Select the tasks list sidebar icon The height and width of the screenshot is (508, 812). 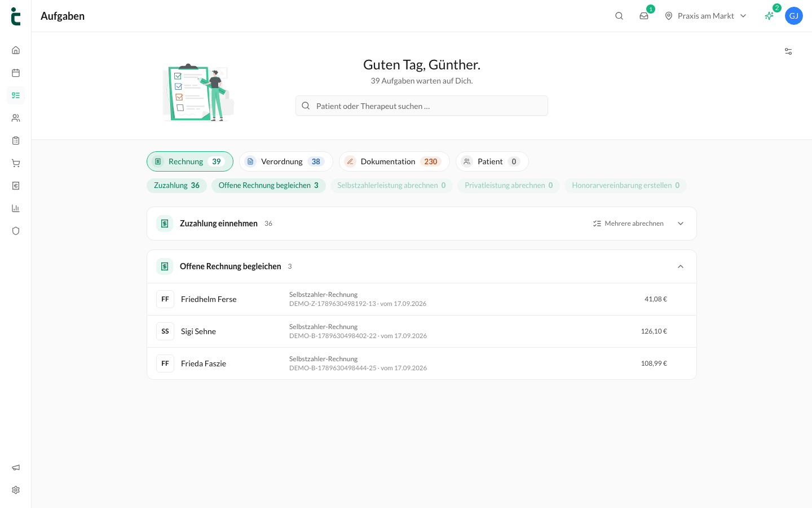point(16,95)
